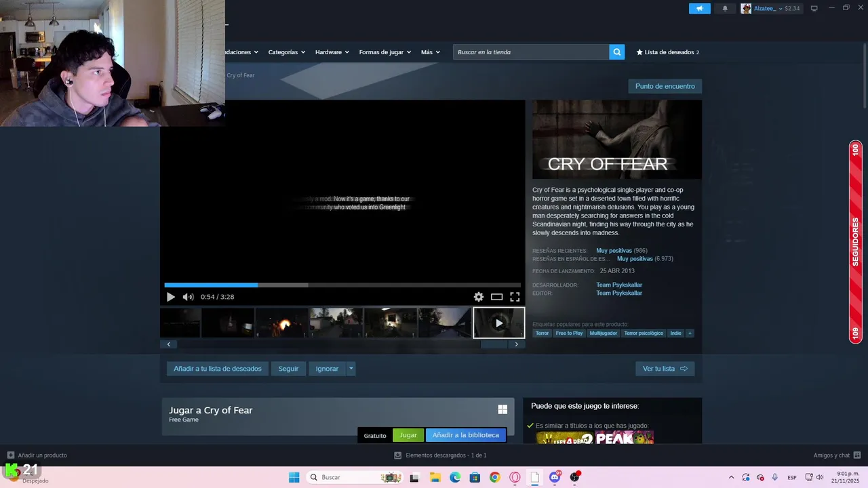
Task: Click the Windows platform icon beside Jugar a Cry of Fear
Action: (502, 409)
